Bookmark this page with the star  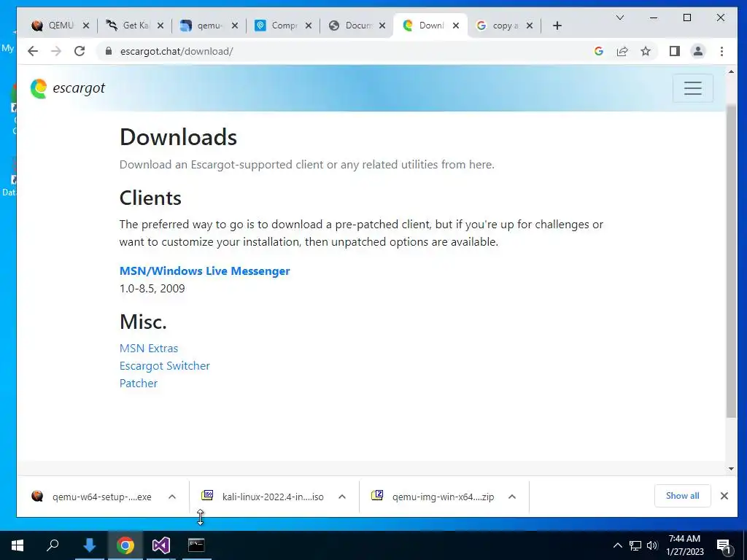646,52
